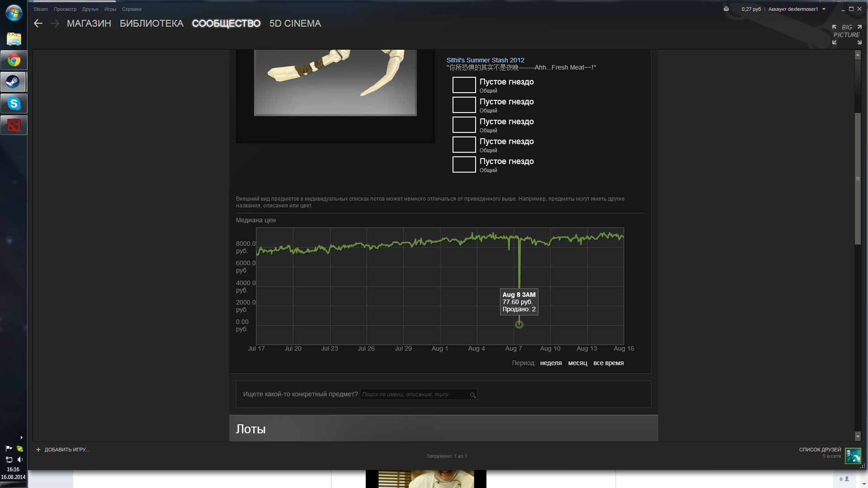Open the МАГАЗИН tab
Screen dimensions: 868x488
(x=89, y=23)
